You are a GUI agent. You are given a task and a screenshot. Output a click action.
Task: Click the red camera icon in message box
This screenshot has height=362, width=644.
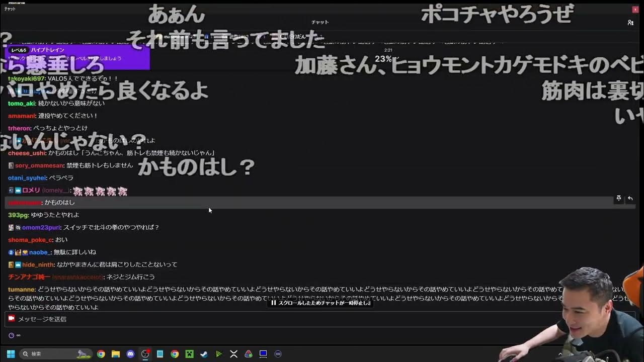click(12, 318)
